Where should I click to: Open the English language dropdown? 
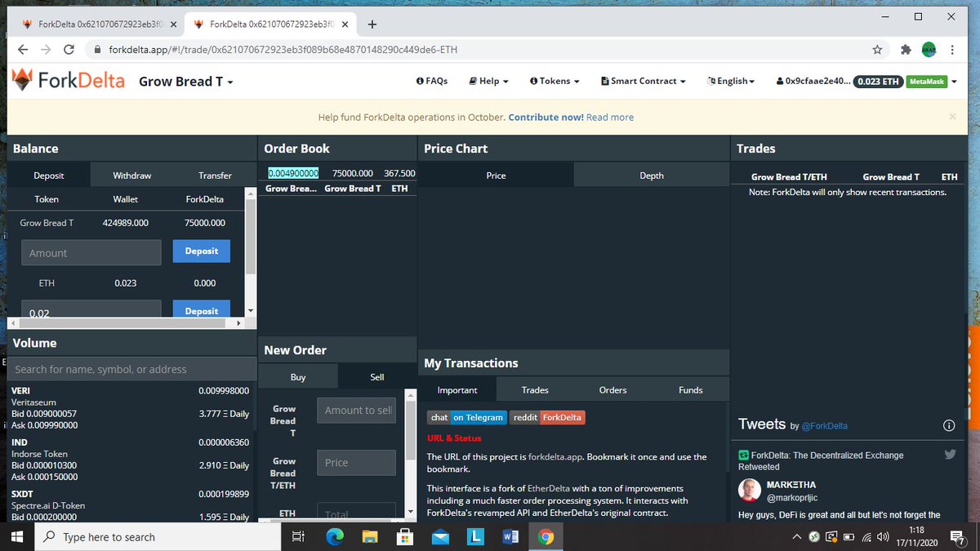731,81
